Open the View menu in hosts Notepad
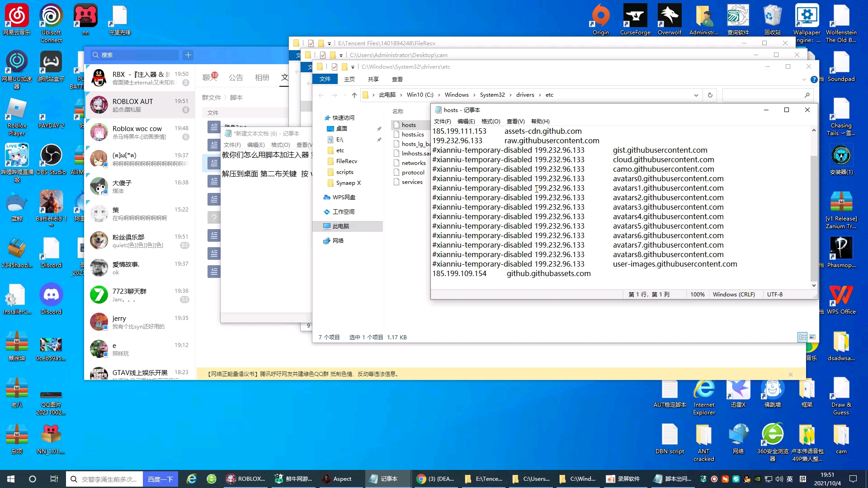 515,121
